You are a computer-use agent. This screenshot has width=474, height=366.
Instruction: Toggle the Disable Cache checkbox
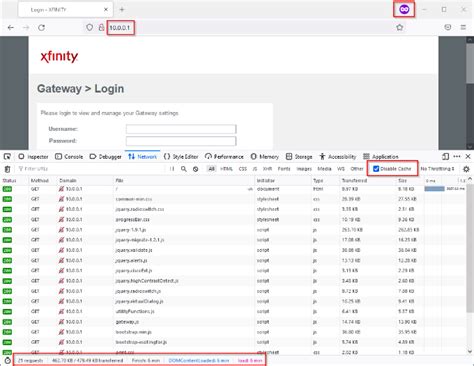coord(376,169)
